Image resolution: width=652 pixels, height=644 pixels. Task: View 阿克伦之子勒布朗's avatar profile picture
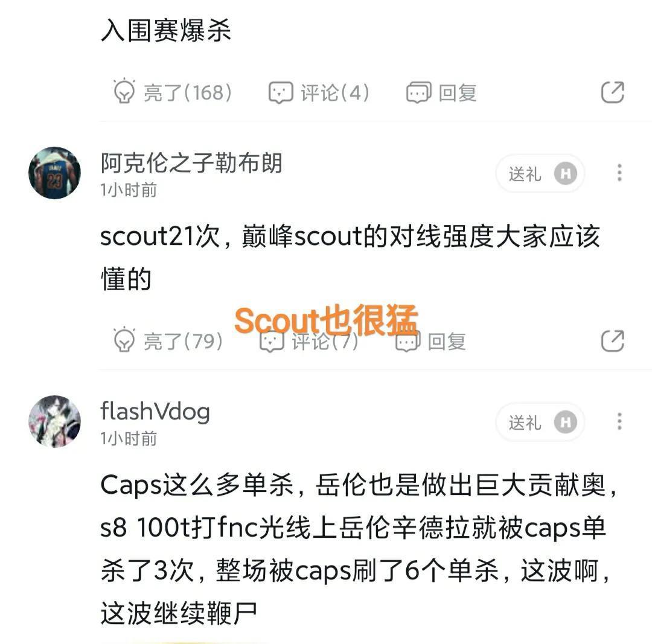coord(54,173)
